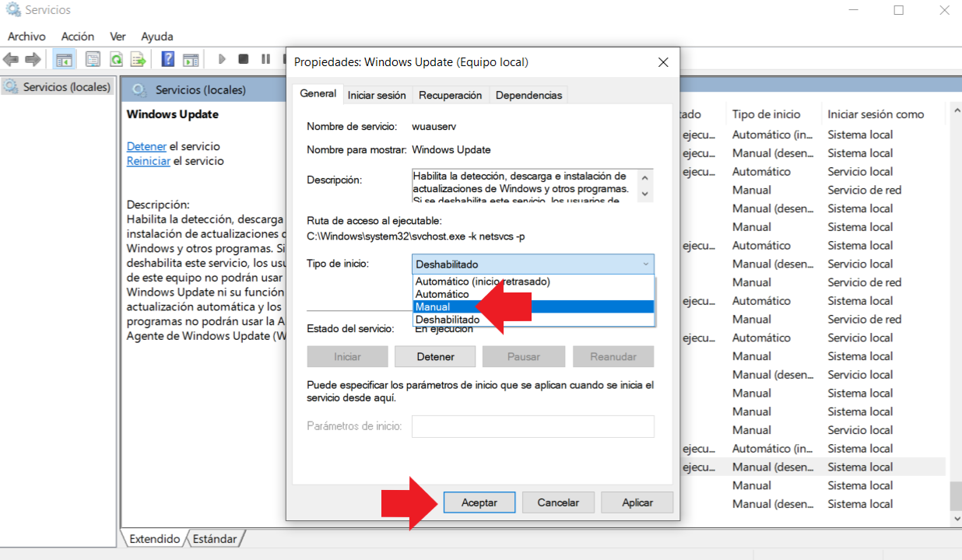Click the Parámetros de inicio input field
Screen dimensions: 962x560
[532, 426]
